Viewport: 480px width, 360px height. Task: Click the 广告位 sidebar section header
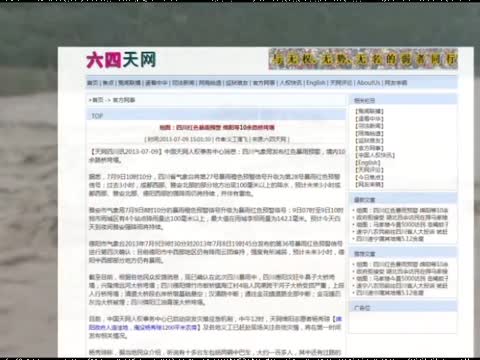[x=362, y=308]
